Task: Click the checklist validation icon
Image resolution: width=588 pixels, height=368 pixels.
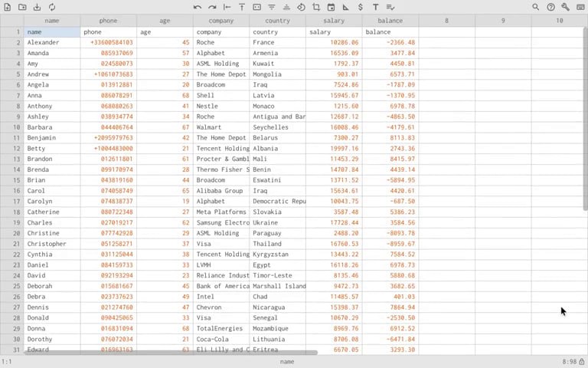Action: point(390,7)
